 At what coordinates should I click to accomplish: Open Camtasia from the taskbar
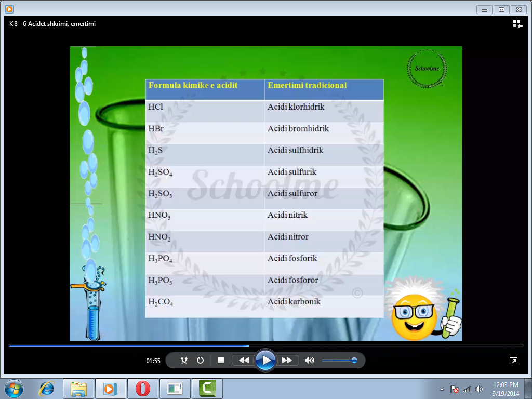point(207,389)
